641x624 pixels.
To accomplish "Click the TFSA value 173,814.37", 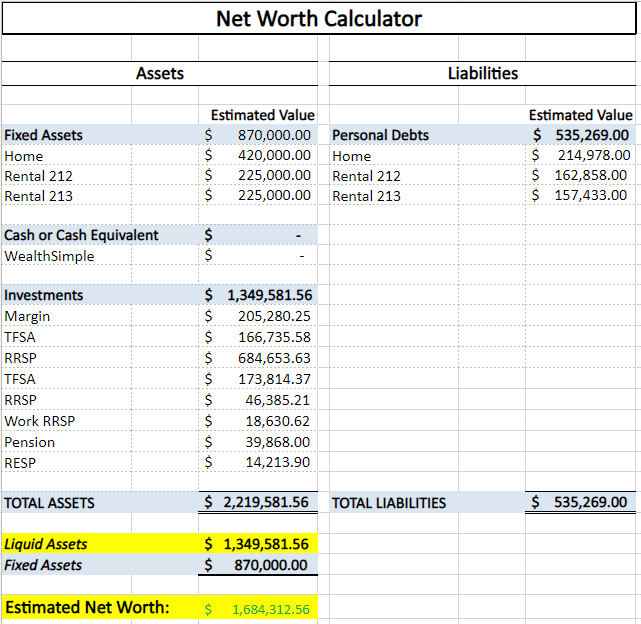I will click(x=258, y=379).
